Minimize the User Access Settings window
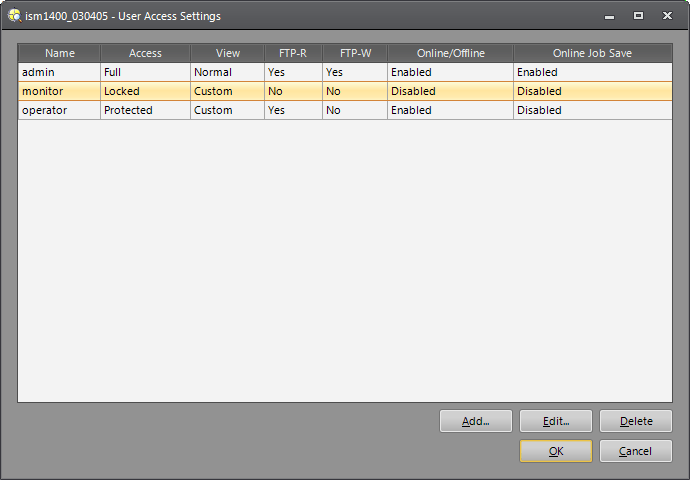Viewport: 690px width, 480px height. coord(610,16)
